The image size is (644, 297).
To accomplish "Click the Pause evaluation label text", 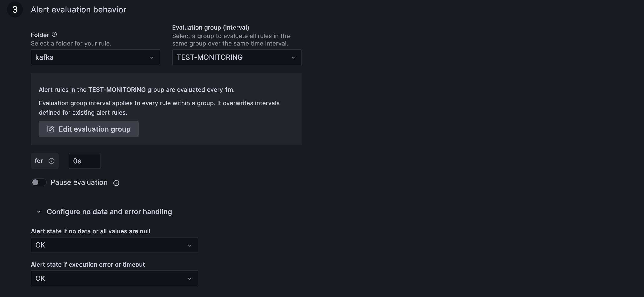I will tap(79, 182).
